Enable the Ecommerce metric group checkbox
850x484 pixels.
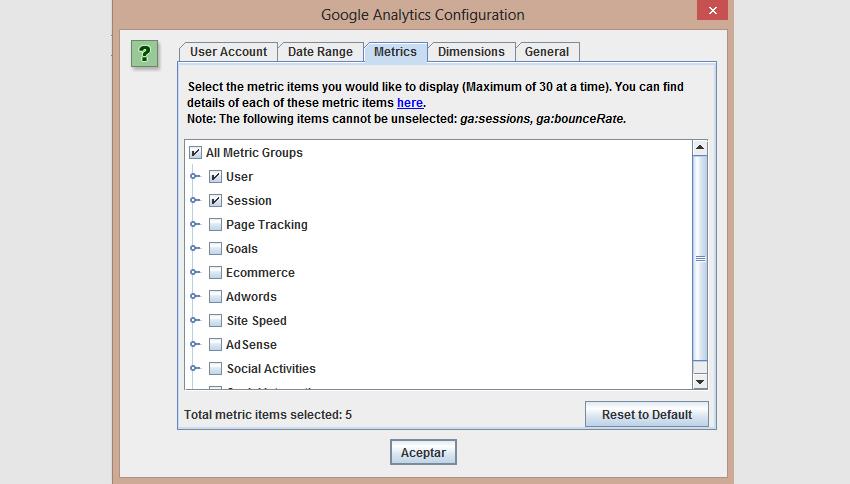tap(215, 272)
